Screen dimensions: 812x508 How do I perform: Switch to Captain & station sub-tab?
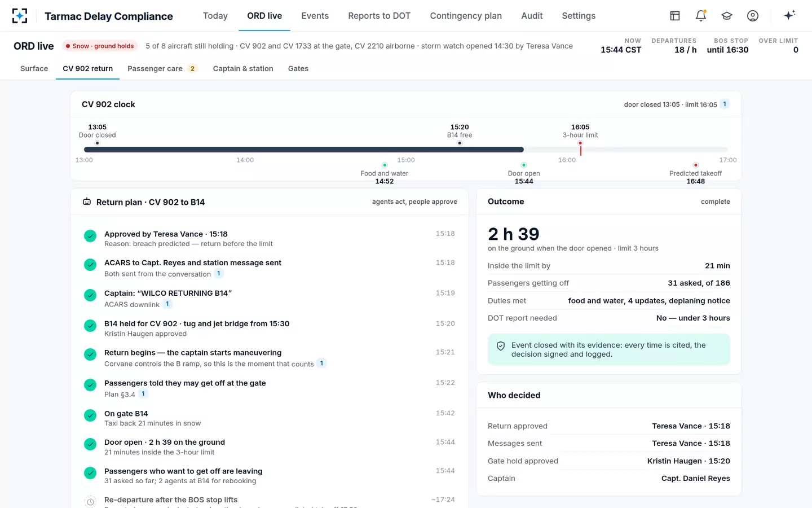pyautogui.click(x=243, y=68)
